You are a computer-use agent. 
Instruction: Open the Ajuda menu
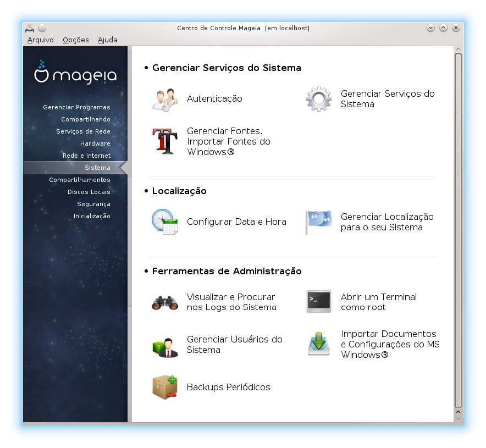[108, 40]
